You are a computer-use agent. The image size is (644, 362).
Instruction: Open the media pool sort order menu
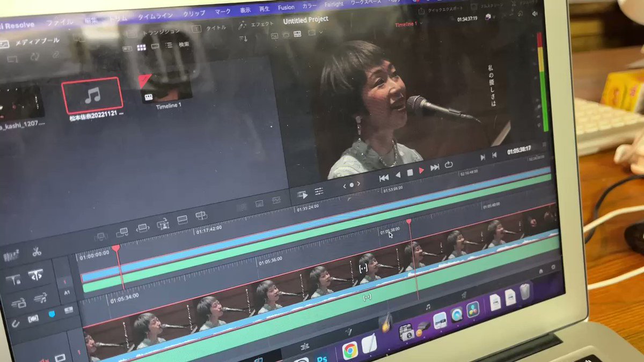pos(244,38)
